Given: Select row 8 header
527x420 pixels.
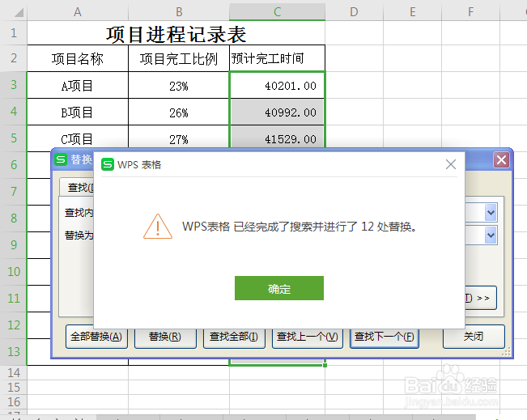Looking at the screenshot, I should point(14,218).
